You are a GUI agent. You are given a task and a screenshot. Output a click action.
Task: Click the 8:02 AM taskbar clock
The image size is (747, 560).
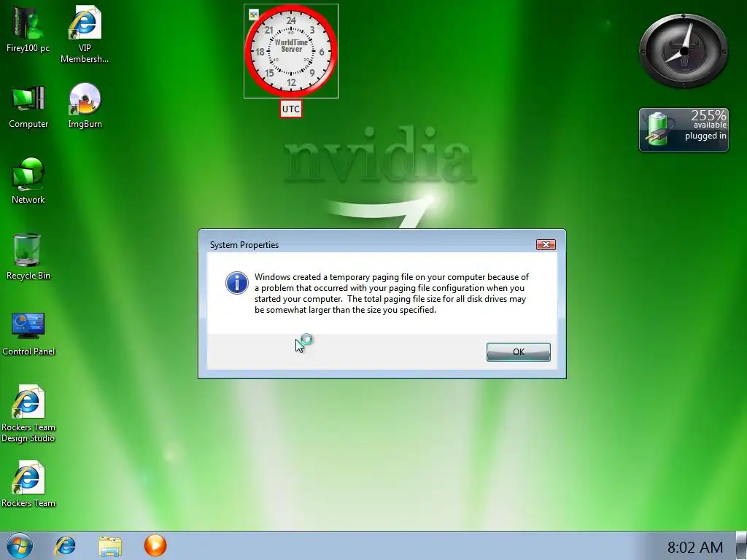(x=695, y=547)
